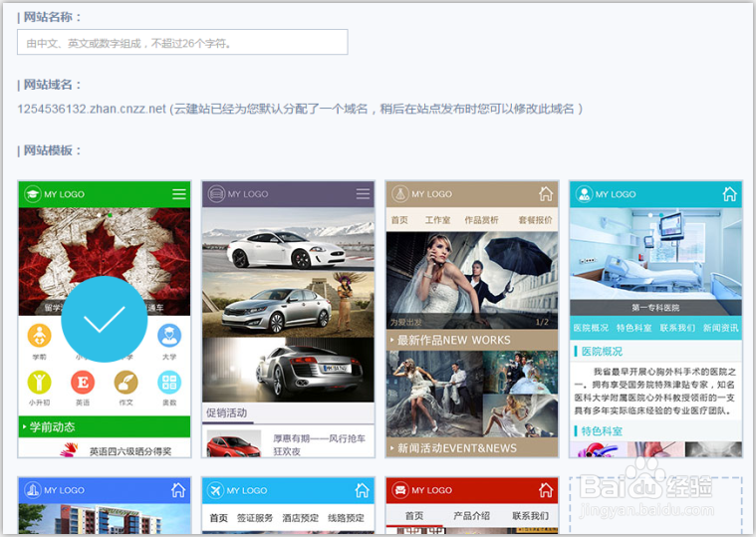
Task: Click home icon in teal hospital template
Action: (x=729, y=194)
